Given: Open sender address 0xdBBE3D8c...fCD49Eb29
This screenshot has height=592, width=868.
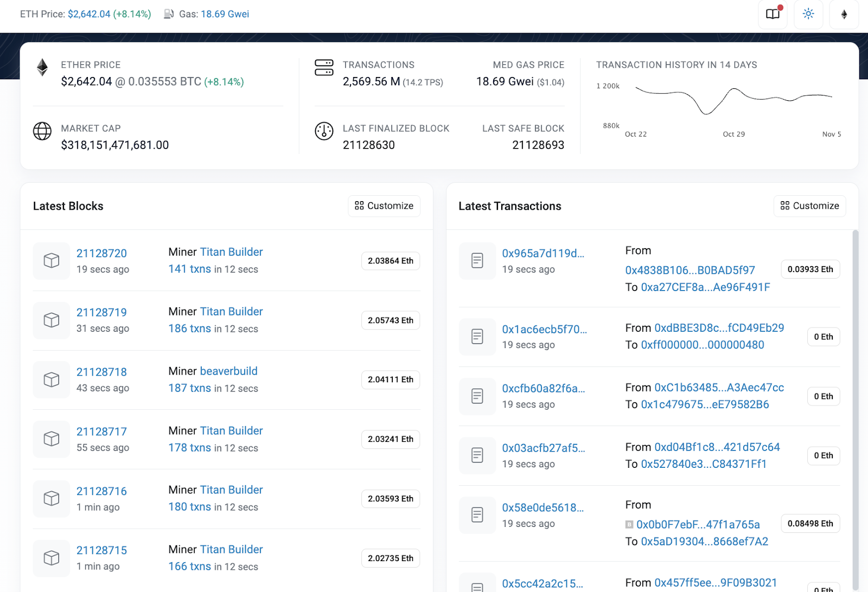Looking at the screenshot, I should coord(719,328).
